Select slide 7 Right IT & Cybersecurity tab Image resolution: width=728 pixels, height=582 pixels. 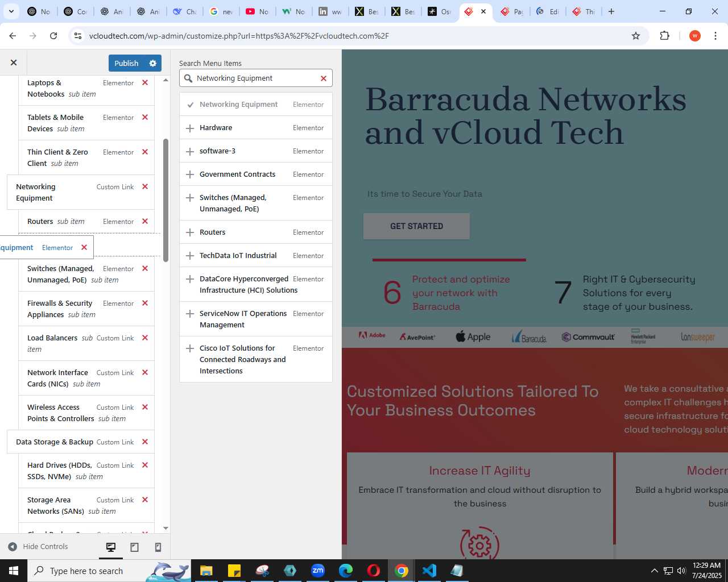coord(624,293)
